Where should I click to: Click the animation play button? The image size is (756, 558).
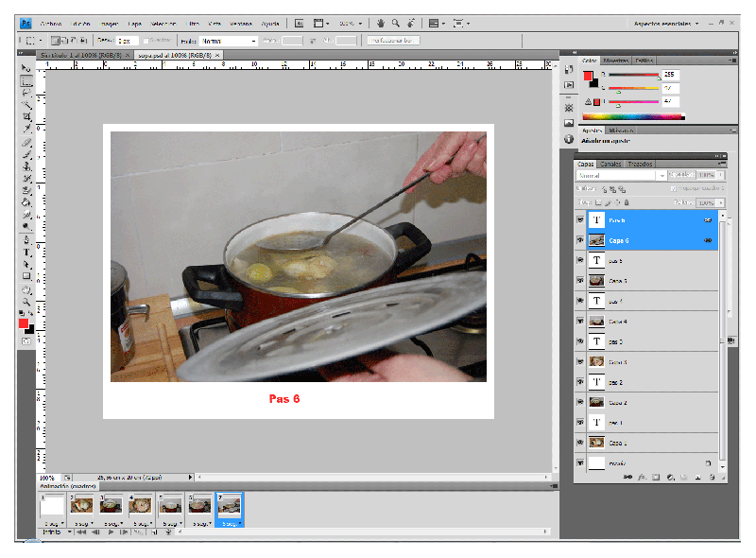click(111, 532)
